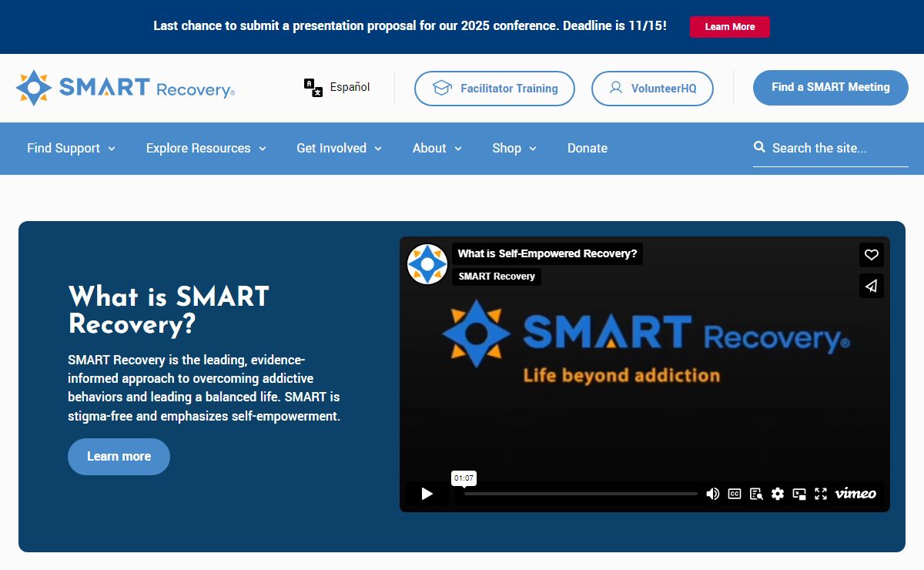Screen dimensions: 924x570
Task: Switch language to Español
Action: pyautogui.click(x=350, y=87)
